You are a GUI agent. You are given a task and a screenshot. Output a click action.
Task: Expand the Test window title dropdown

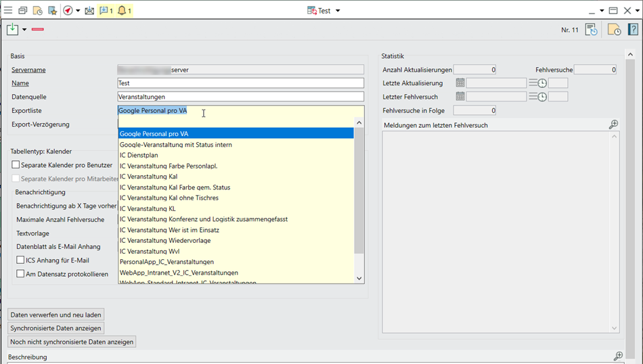(338, 11)
